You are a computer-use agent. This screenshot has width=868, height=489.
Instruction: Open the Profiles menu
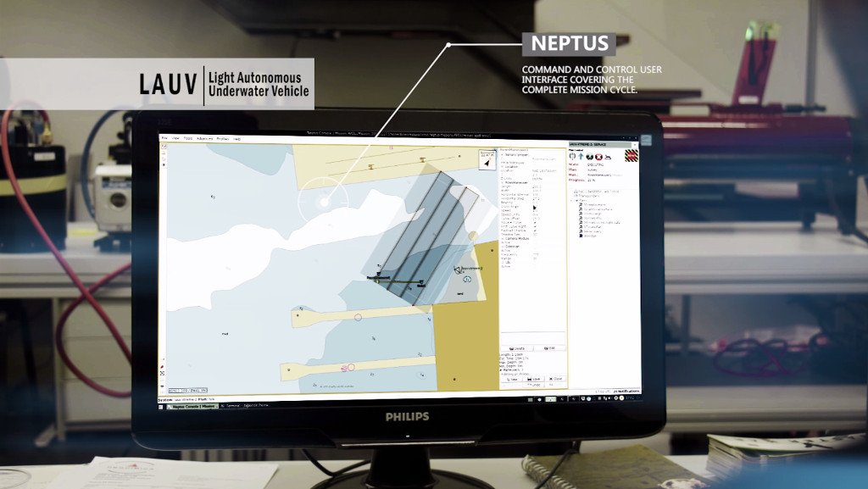click(223, 138)
